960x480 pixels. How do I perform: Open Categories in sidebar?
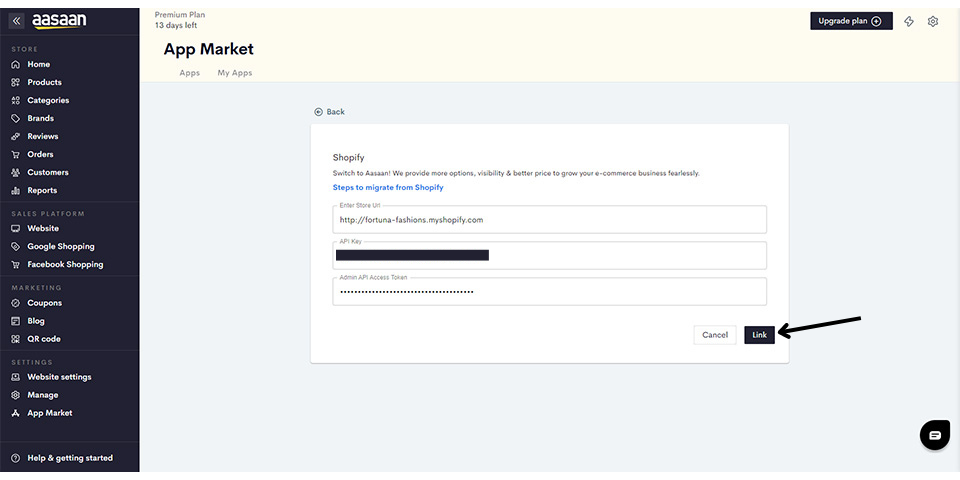click(x=48, y=100)
